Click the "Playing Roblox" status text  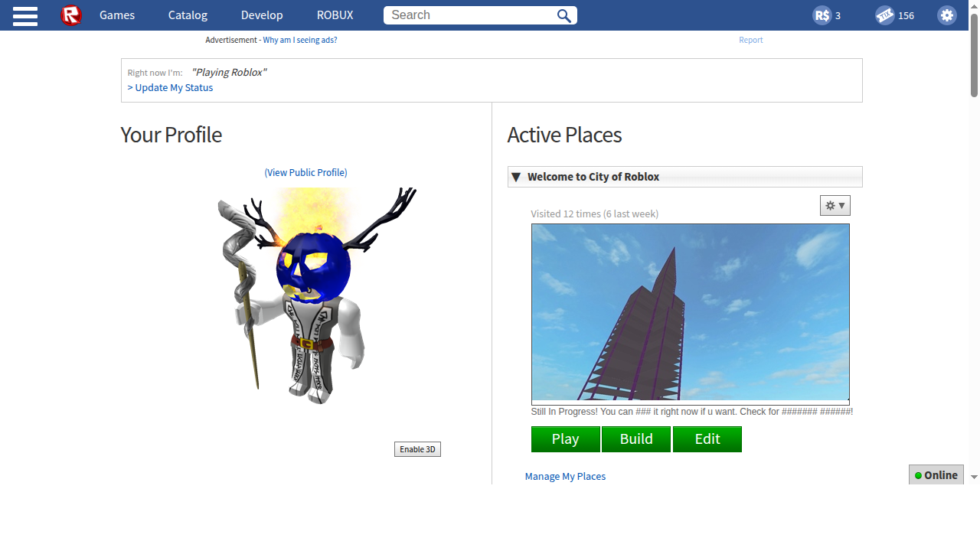[229, 72]
